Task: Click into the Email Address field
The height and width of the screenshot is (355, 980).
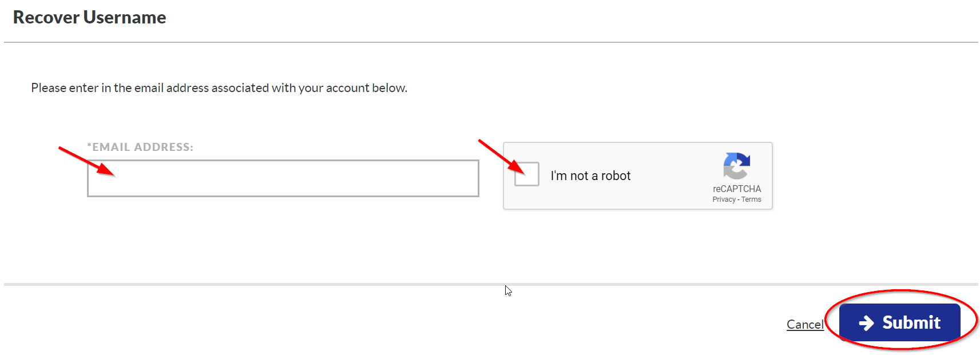Action: (283, 178)
